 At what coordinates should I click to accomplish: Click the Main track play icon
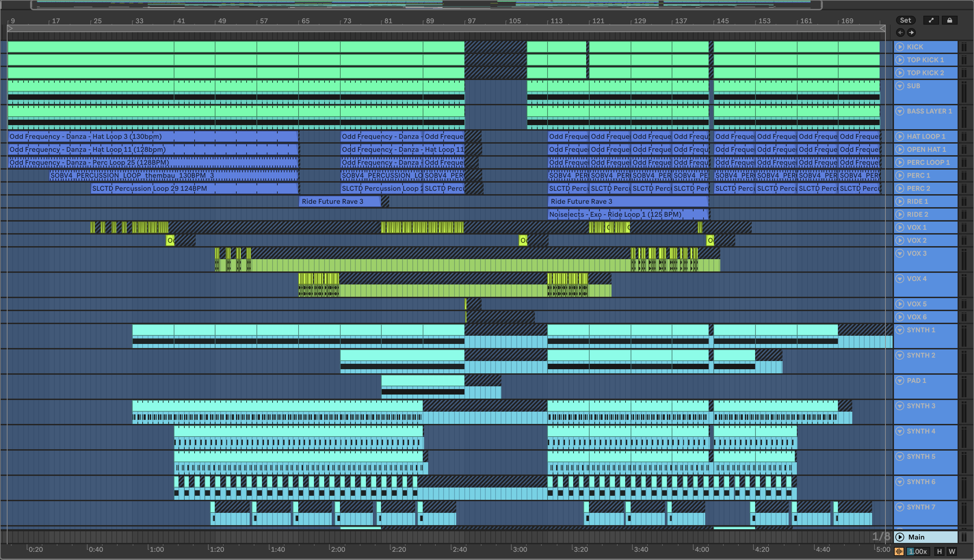coord(900,537)
